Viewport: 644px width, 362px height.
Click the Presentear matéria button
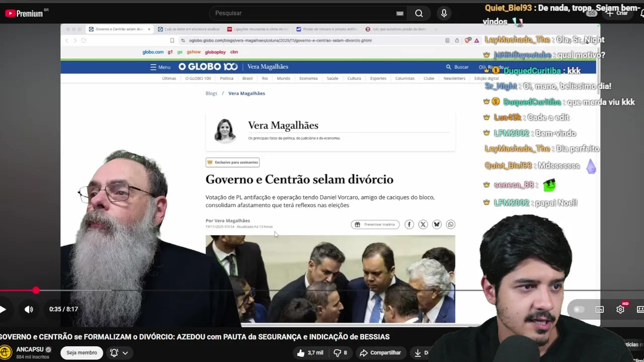tap(375, 225)
